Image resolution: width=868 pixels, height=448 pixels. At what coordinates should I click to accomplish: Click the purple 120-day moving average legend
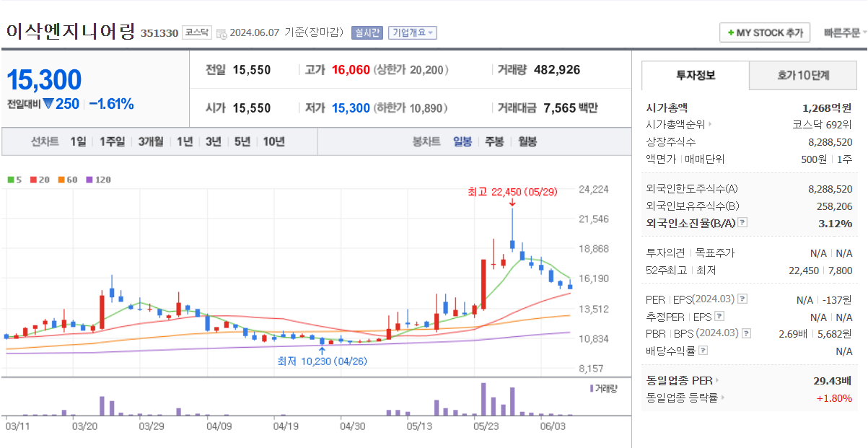point(98,180)
